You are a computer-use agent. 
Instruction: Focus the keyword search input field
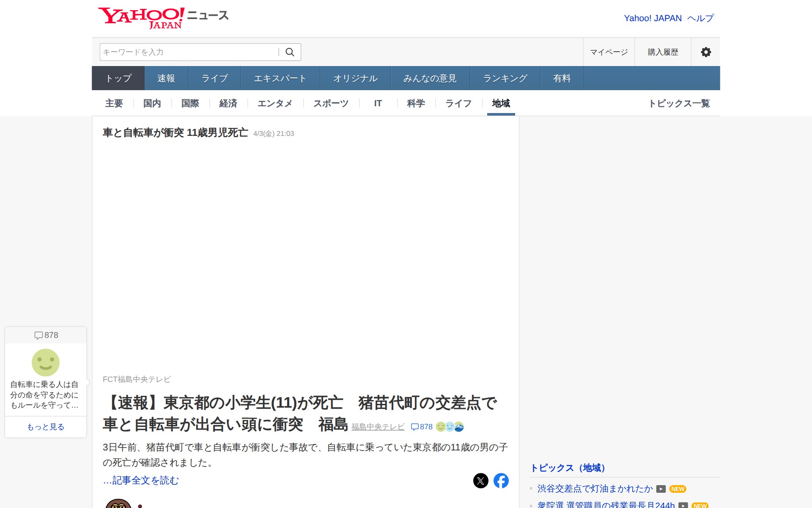(188, 52)
